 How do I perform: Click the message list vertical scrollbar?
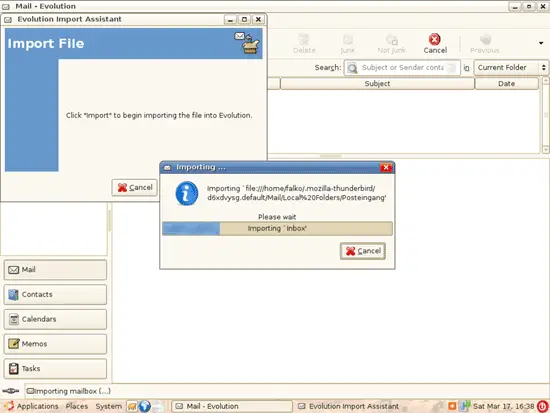tap(545, 115)
